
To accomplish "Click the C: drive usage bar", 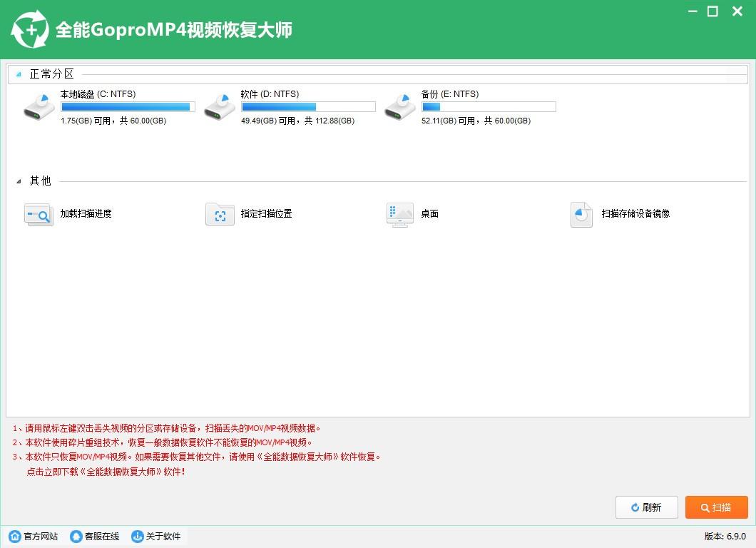I will (128, 106).
